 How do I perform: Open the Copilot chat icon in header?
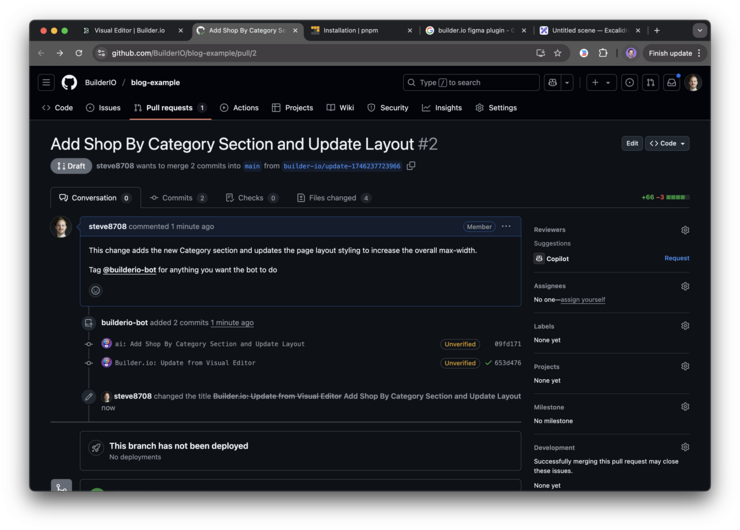[552, 83]
